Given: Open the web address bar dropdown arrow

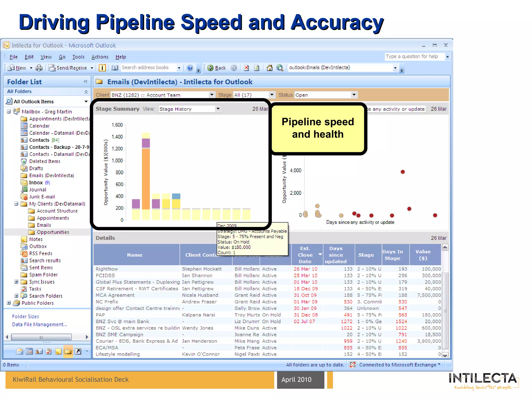Looking at the screenshot, I should pyautogui.click(x=395, y=68).
